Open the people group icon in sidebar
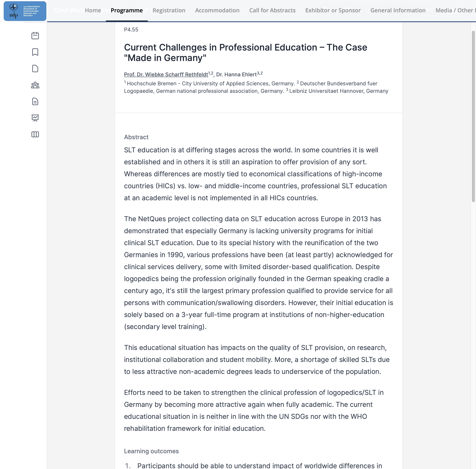 (x=35, y=85)
